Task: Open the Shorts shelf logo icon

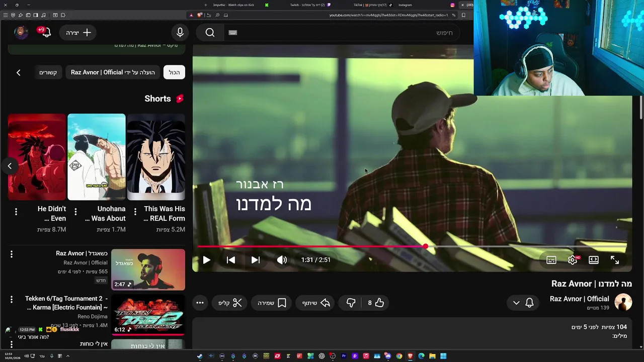Action: coord(180,99)
